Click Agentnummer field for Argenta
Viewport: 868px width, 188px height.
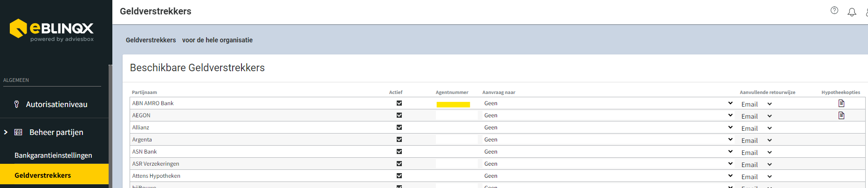(456, 140)
